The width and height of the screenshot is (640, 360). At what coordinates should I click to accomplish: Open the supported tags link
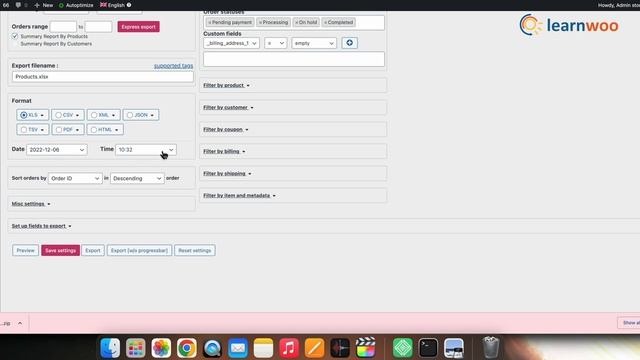coord(173,66)
